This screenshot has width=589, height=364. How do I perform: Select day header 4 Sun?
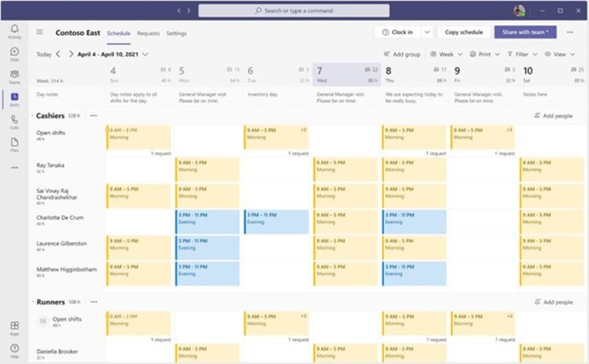140,74
